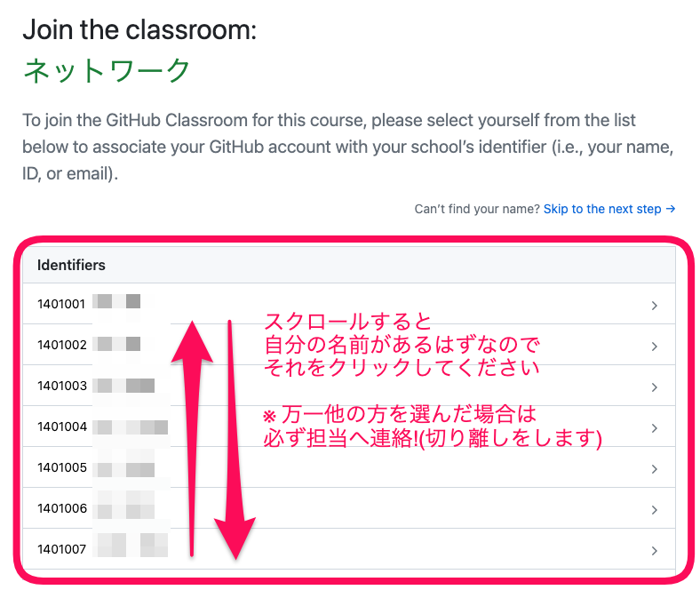
Task: Click chevron arrow for identifier 1401003
Action: pos(654,387)
